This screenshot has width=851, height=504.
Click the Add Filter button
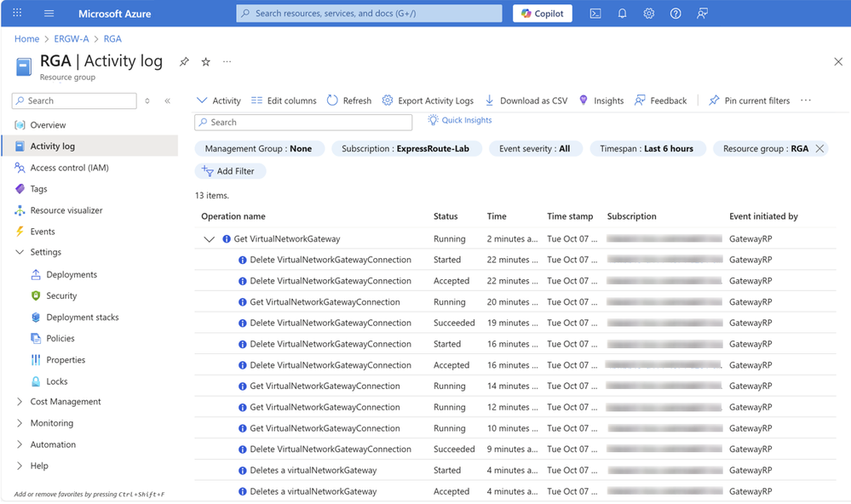point(230,171)
